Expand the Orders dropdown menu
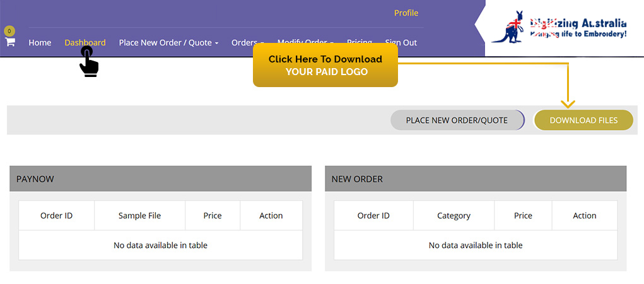This screenshot has height=284, width=644. [247, 43]
